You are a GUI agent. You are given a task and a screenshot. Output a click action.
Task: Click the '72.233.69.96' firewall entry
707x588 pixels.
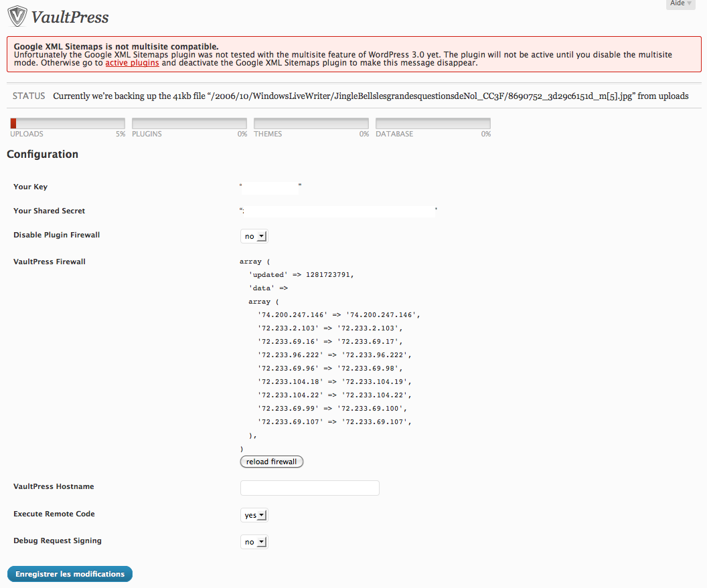coord(330,368)
